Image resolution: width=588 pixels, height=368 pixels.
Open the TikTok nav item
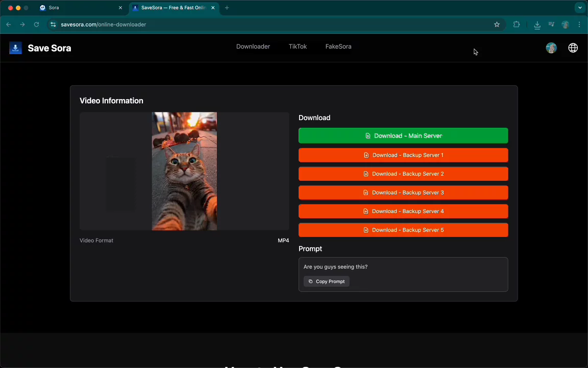click(x=298, y=47)
